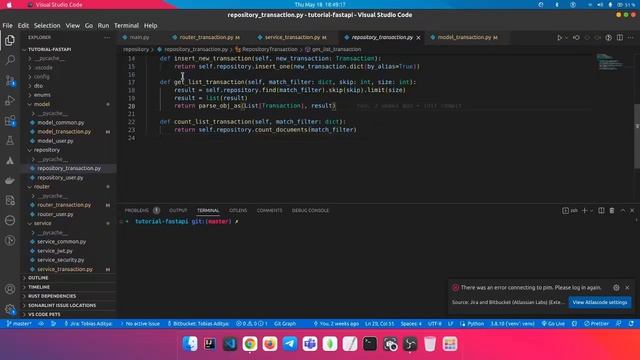Open notification settings gear
Image resolution: width=640 pixels, height=360 pixels.
pos(616,288)
